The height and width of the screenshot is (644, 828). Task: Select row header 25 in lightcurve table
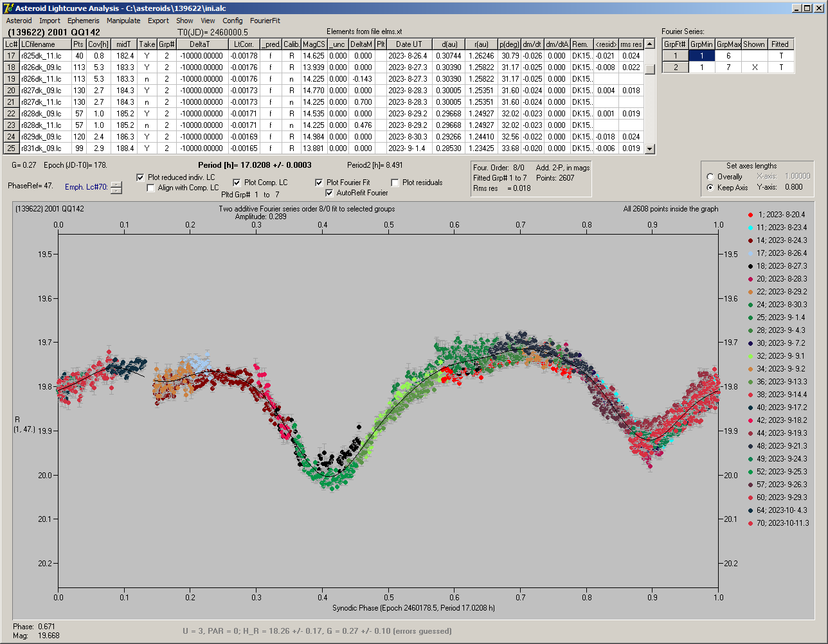(11, 148)
